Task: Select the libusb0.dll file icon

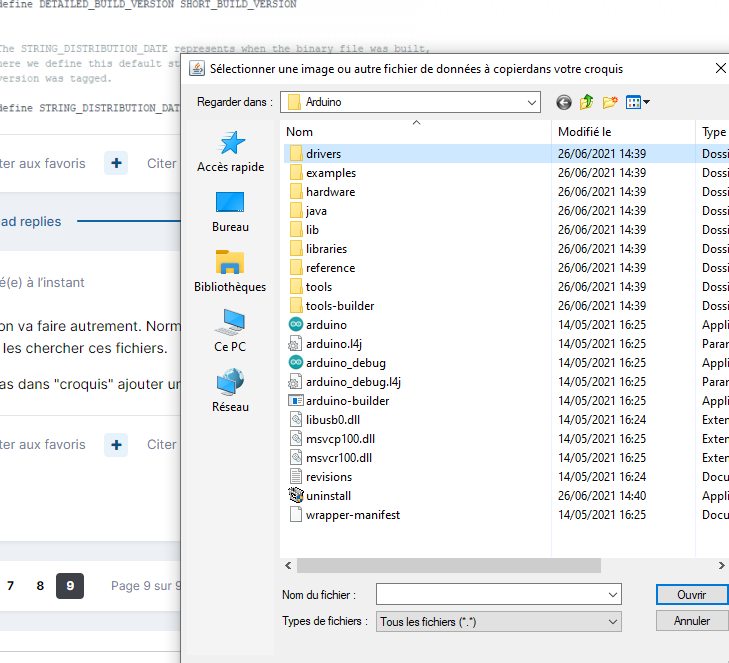Action: coord(296,420)
